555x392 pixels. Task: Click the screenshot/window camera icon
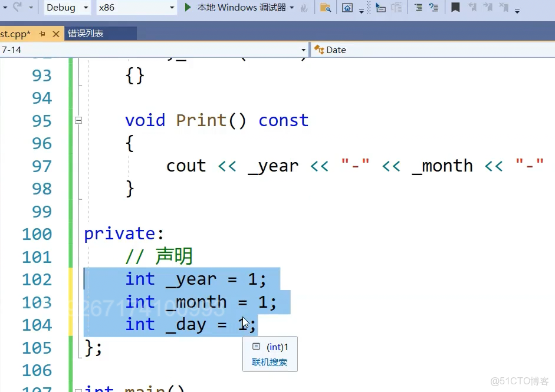pyautogui.click(x=347, y=8)
